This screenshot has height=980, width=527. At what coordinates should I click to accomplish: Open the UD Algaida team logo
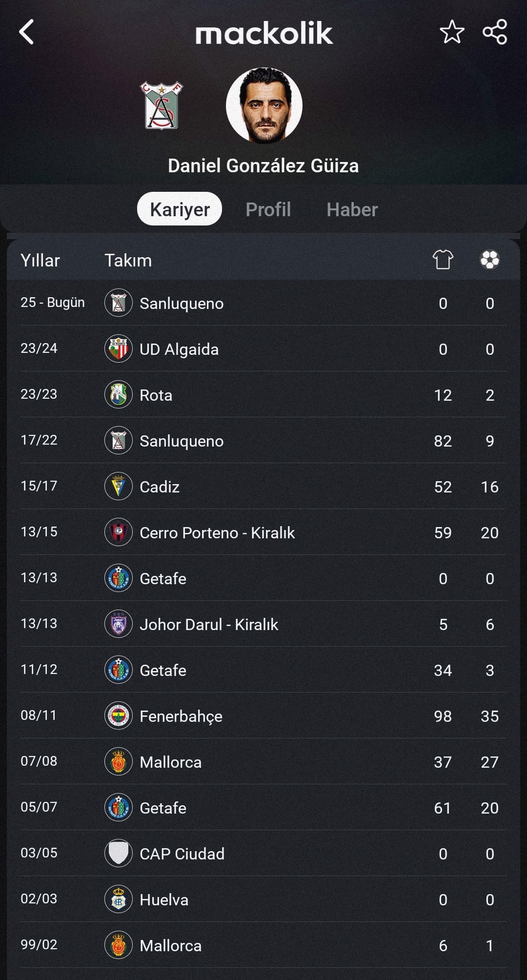[x=119, y=349]
